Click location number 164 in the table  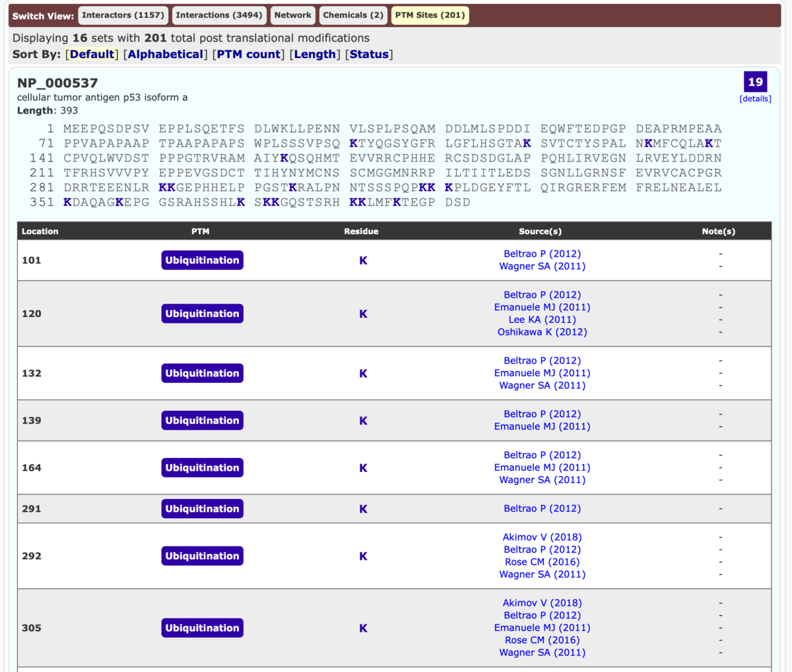[x=32, y=467]
